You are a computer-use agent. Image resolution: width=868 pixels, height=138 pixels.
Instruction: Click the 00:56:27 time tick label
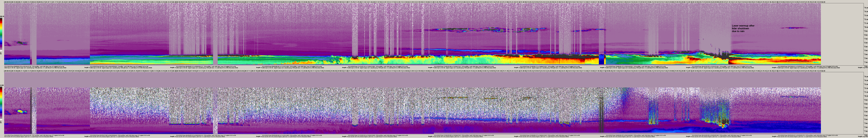pos(42,2)
